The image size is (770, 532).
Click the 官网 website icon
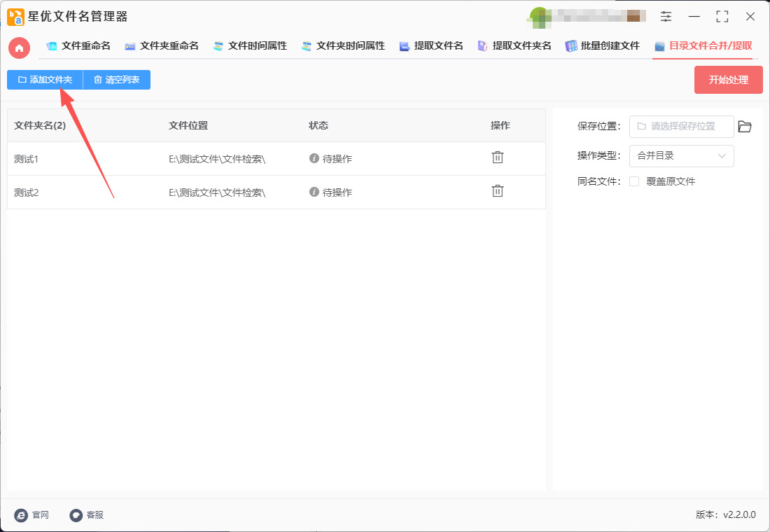point(21,515)
